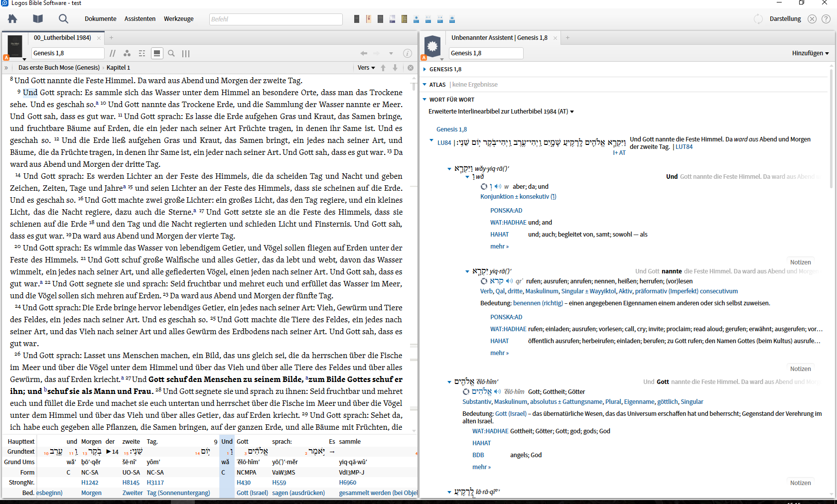Viewport: 837px width, 504px height.
Task: Open the last blue layout shortcut icon
Action: click(x=452, y=19)
